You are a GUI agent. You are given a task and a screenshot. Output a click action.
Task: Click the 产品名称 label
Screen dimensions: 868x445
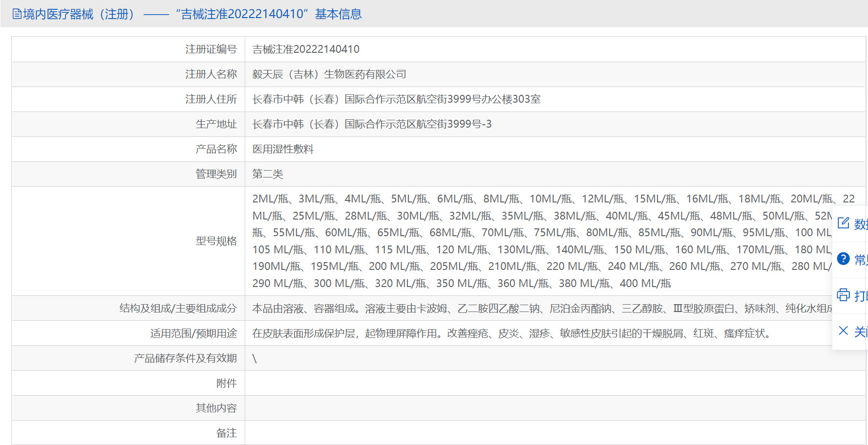[216, 149]
